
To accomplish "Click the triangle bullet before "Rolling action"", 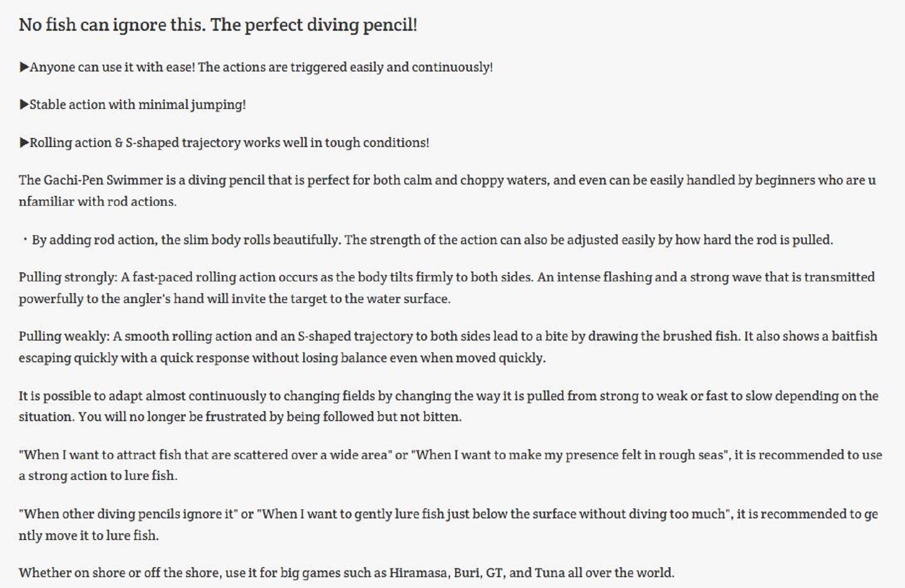I will click(24, 143).
